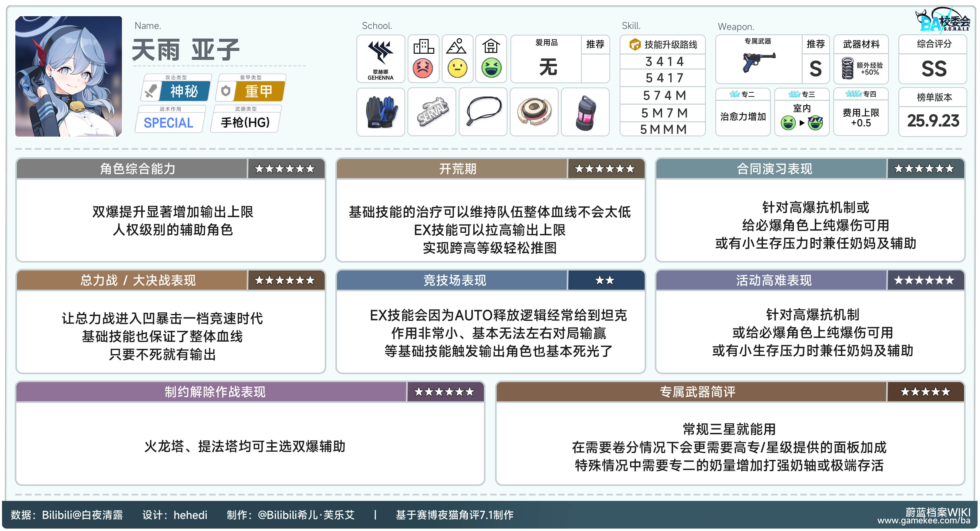Click the SPECIAL tactical role label
Viewport: 980px width, 531px height.
(169, 123)
